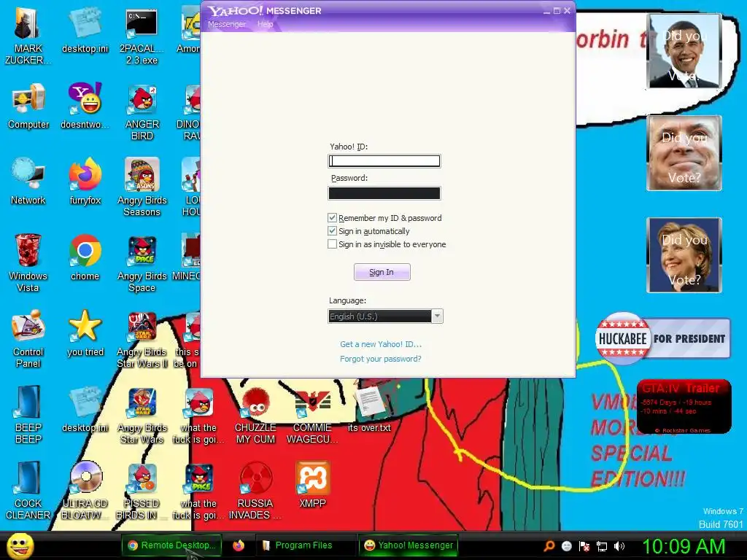
Task: Click the volume speaker tray icon
Action: coord(619,546)
